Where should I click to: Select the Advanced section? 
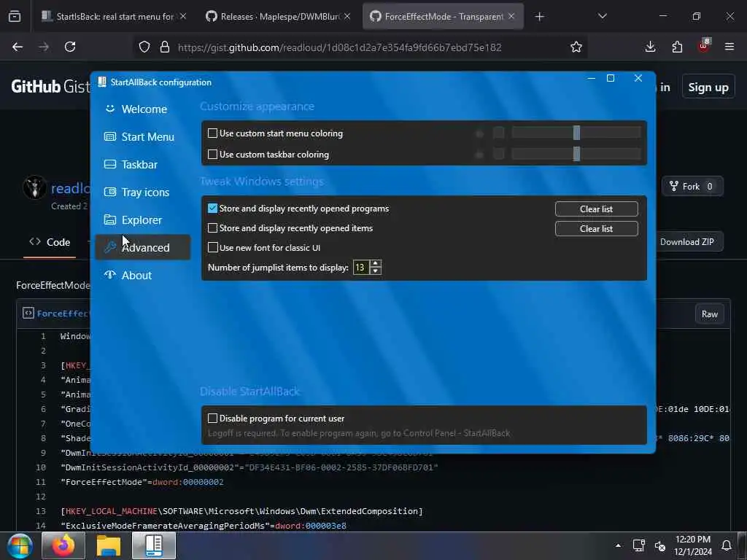[x=143, y=248]
